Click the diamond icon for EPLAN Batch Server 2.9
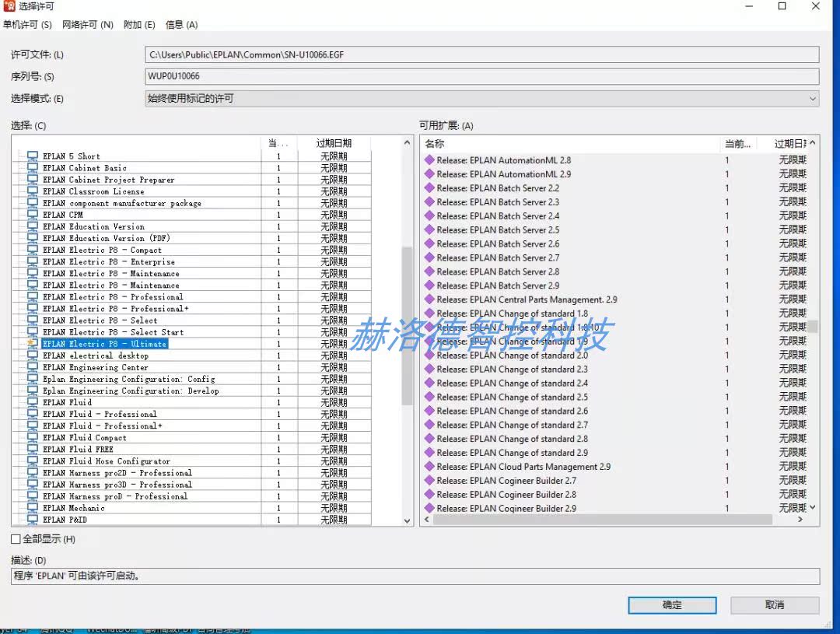840x634 pixels. point(429,285)
